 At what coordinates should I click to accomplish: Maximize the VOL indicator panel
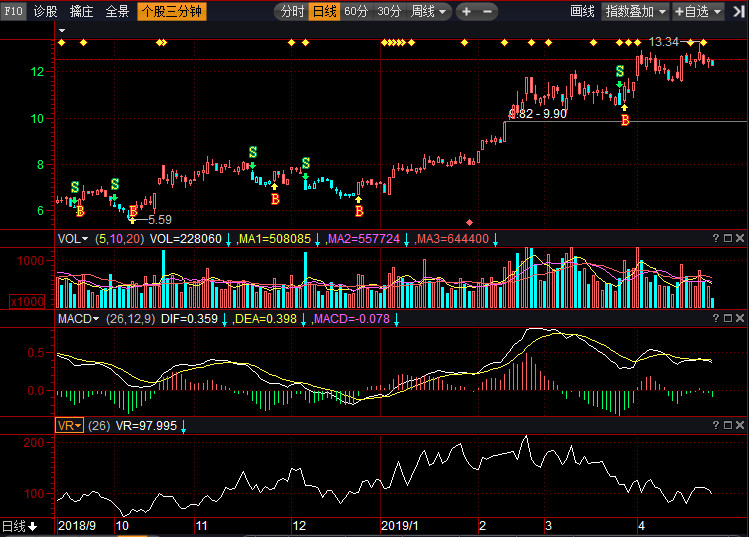728,239
